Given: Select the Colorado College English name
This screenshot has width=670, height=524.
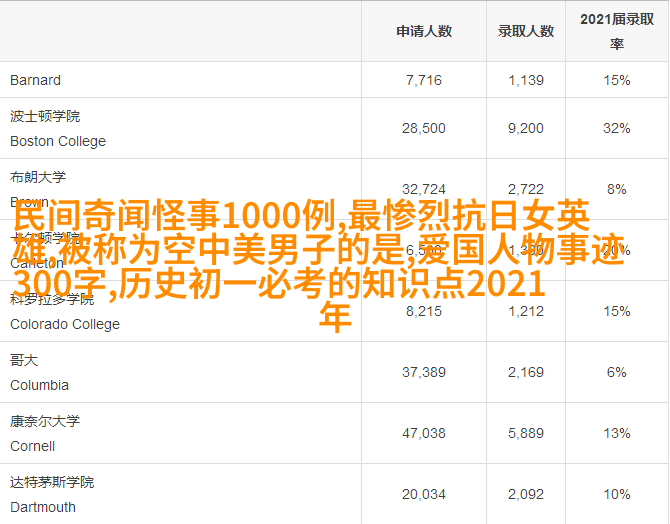Looking at the screenshot, I should point(65,324).
